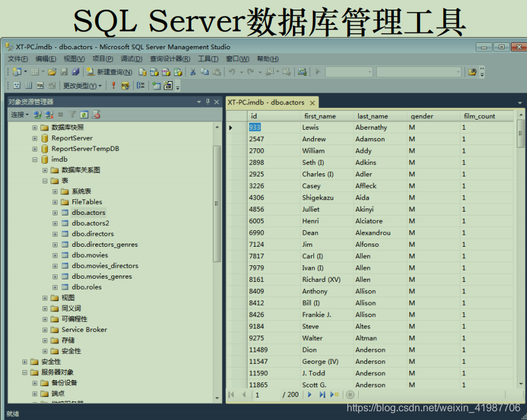This screenshot has width=527, height=420.
Task: Click the Add Group By icon
Action: tap(141, 86)
